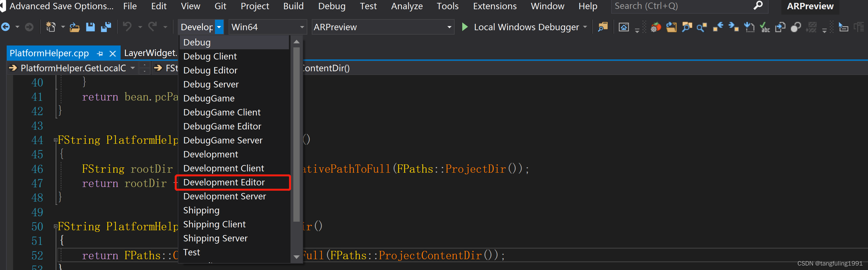868x270 pixels.
Task: Click the configuration list scroll down arrow
Action: coord(297,257)
